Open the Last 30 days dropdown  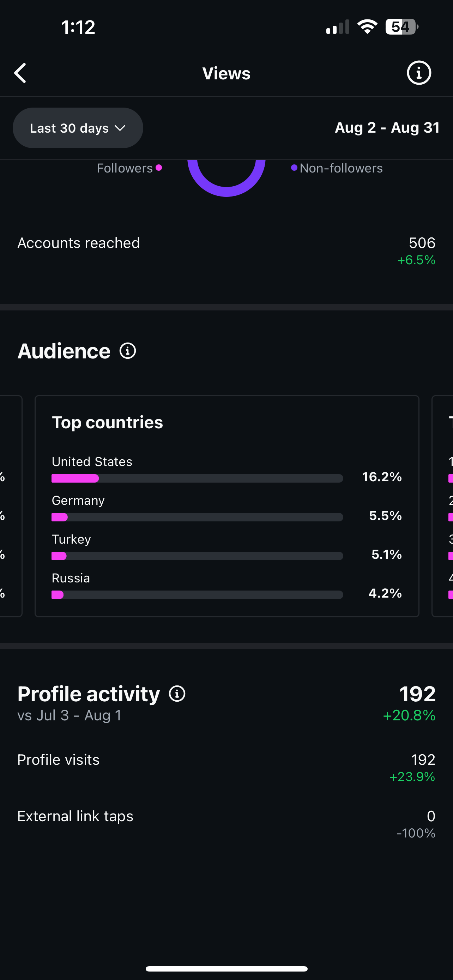pos(78,128)
